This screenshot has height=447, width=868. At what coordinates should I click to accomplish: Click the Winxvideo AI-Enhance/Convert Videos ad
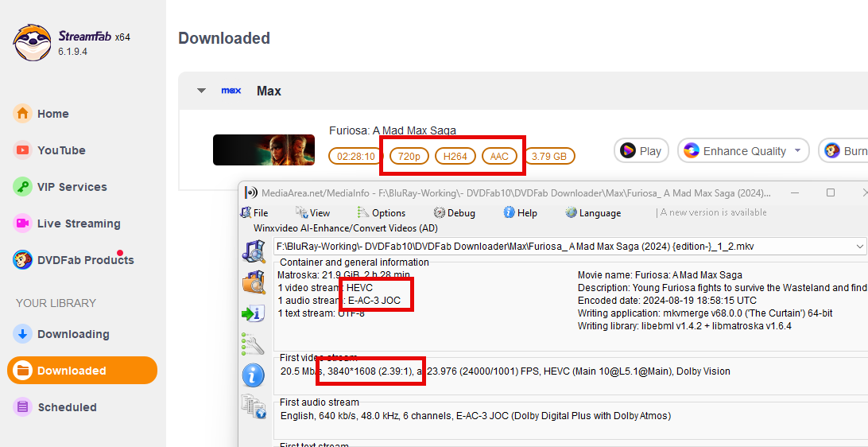346,227
